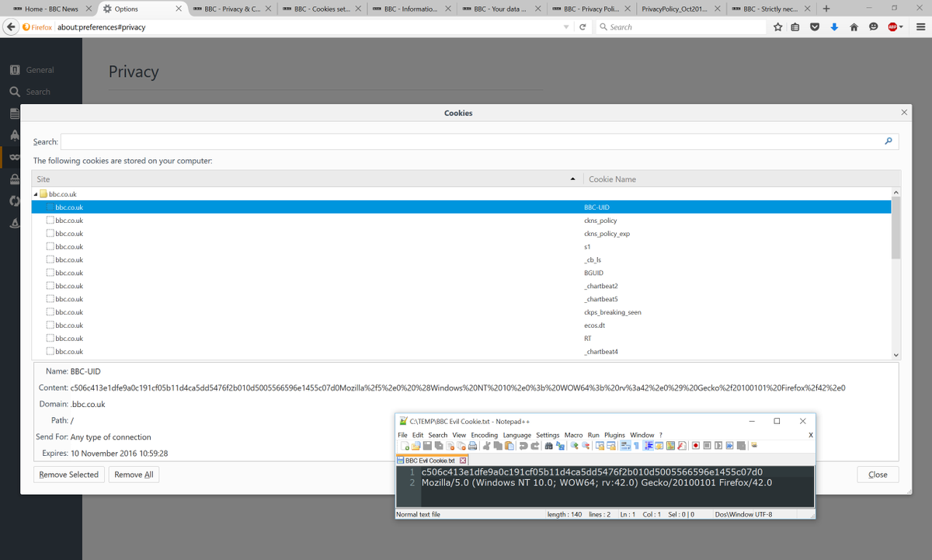Click the Cookies dialog Close button
This screenshot has width=932, height=560.
878,475
